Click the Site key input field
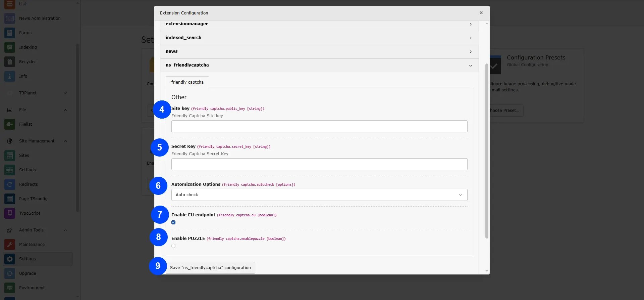The width and height of the screenshot is (644, 300). point(319,126)
